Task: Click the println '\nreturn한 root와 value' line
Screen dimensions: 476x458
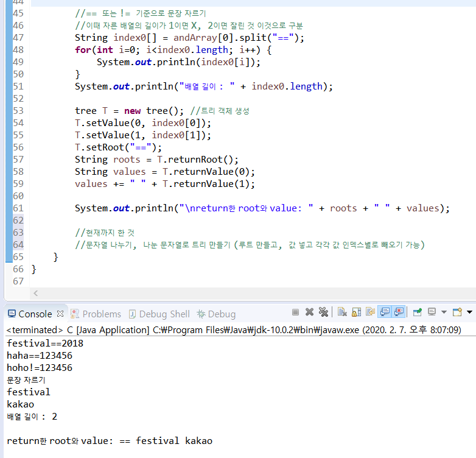Action: 262,208
